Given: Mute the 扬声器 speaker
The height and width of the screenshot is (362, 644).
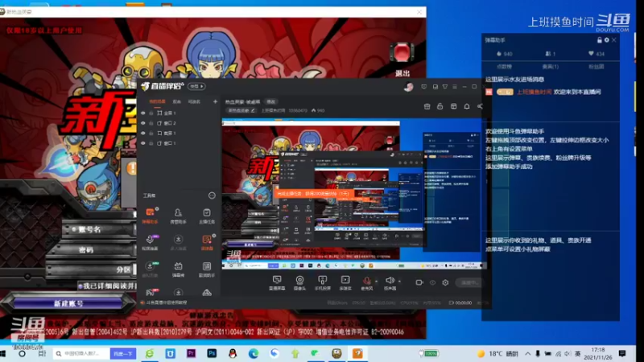Looking at the screenshot, I should coord(390,282).
